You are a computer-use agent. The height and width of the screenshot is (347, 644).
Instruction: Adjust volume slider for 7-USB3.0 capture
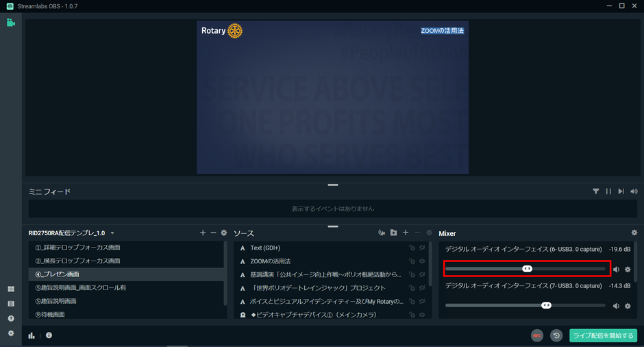[525, 305]
